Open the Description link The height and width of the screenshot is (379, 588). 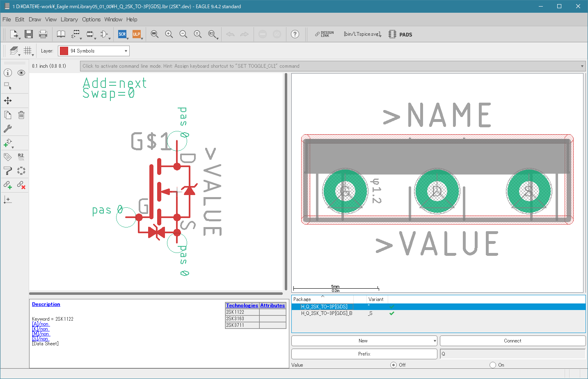point(46,304)
